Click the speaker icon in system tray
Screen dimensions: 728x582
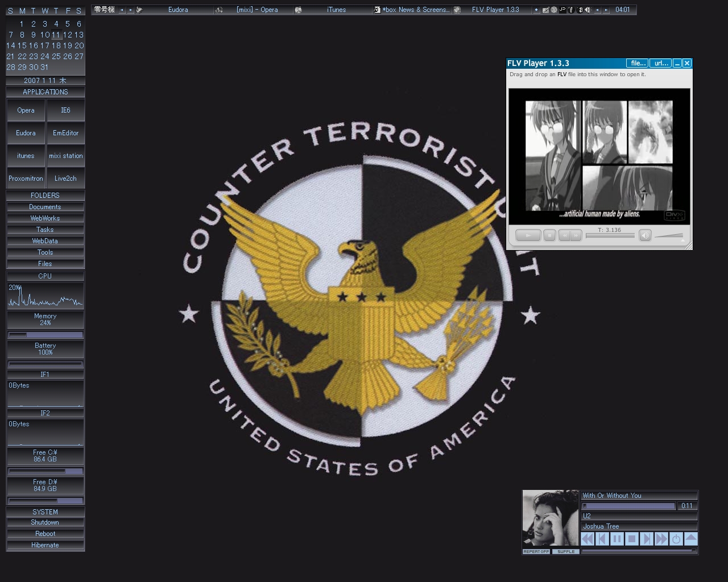click(x=588, y=10)
